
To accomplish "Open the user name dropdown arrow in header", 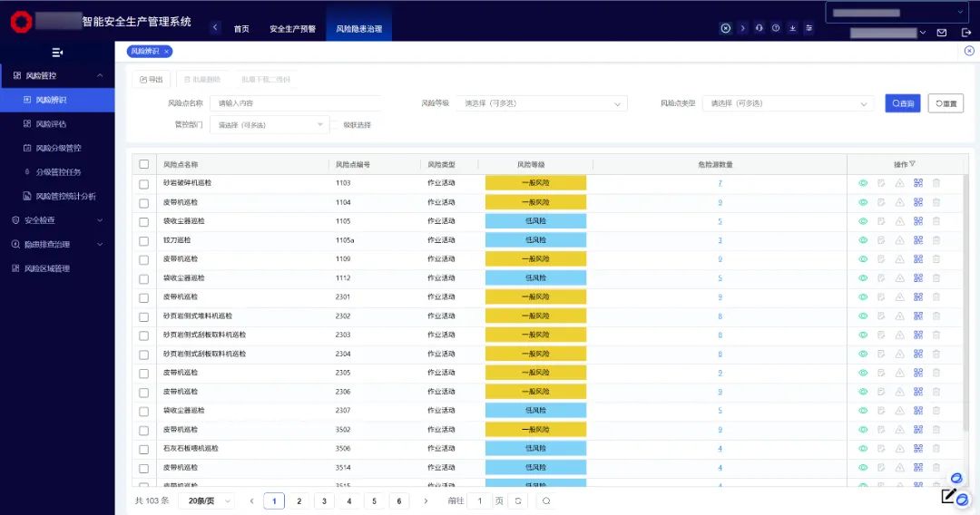I will click(x=923, y=33).
